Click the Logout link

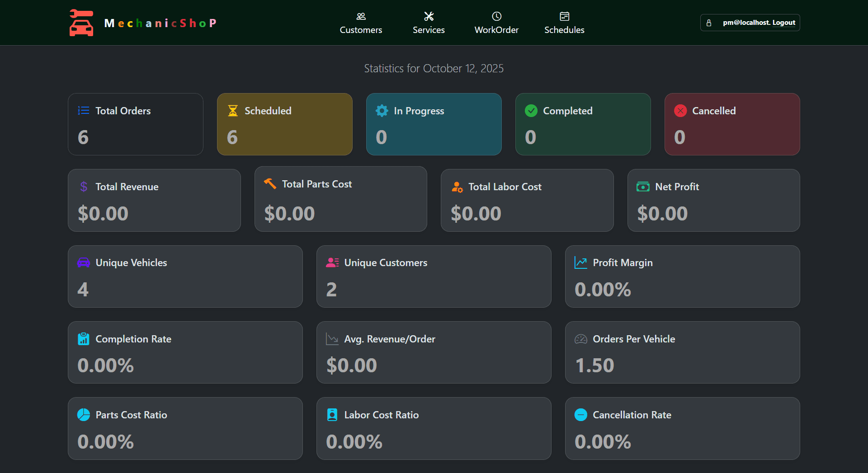click(x=783, y=23)
